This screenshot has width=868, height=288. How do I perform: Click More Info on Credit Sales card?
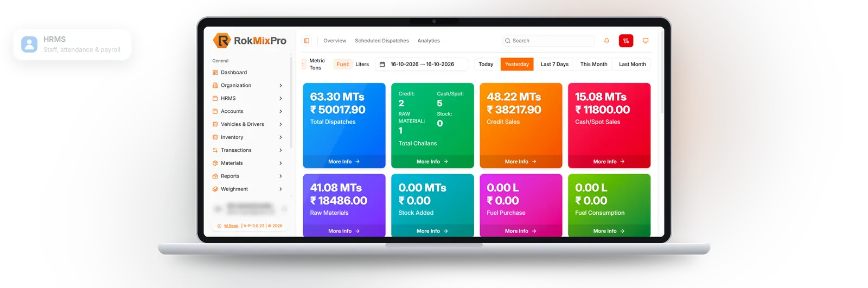coord(521,162)
